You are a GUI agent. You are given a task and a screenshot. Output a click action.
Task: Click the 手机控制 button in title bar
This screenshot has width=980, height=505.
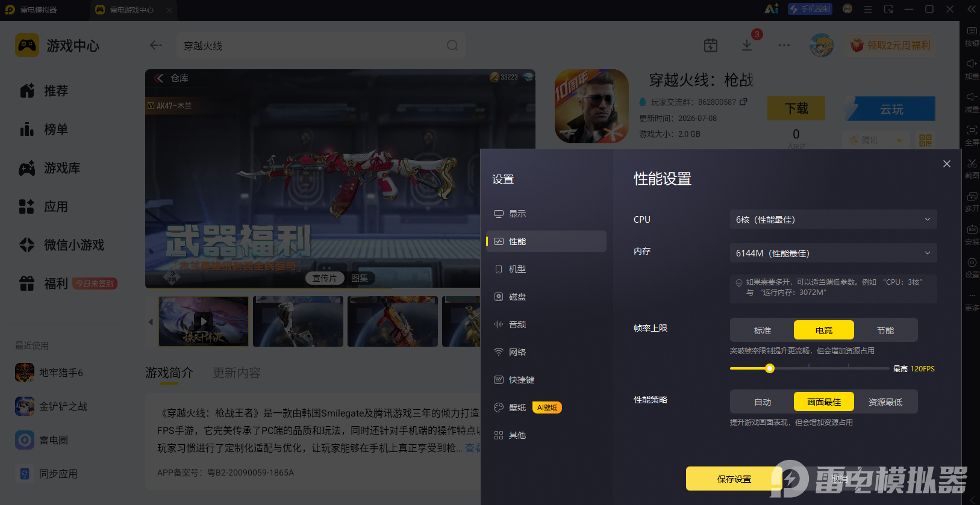810,9
